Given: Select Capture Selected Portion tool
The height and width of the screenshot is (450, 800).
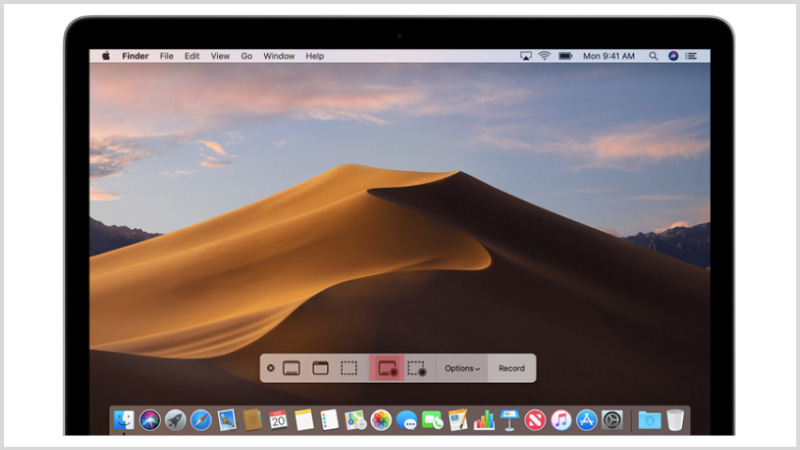Looking at the screenshot, I should tap(348, 368).
